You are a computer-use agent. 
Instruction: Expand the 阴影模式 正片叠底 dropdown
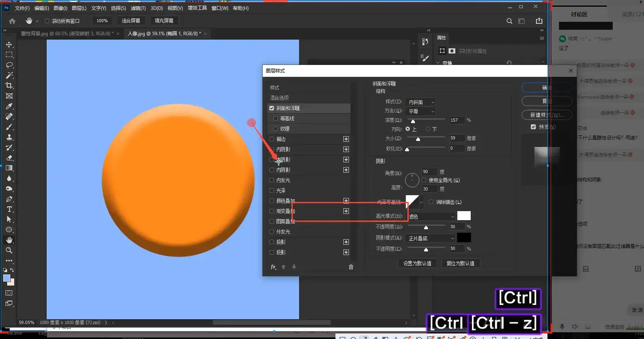tap(430, 238)
